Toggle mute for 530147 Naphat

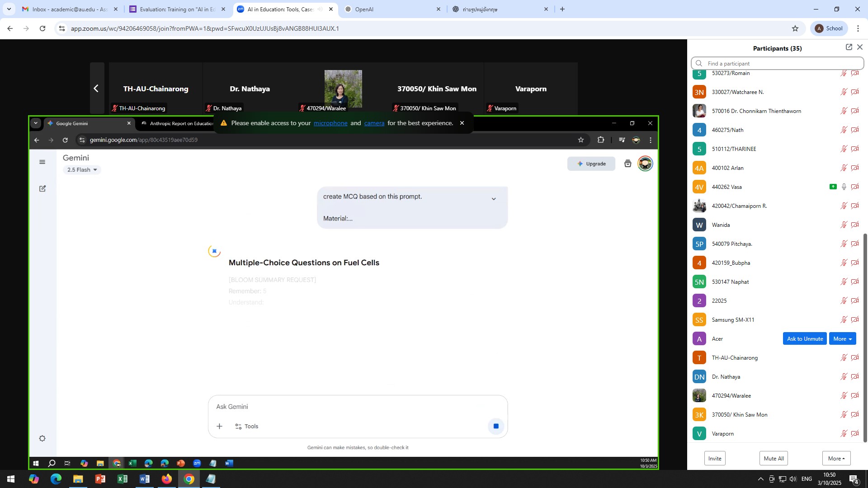(844, 282)
